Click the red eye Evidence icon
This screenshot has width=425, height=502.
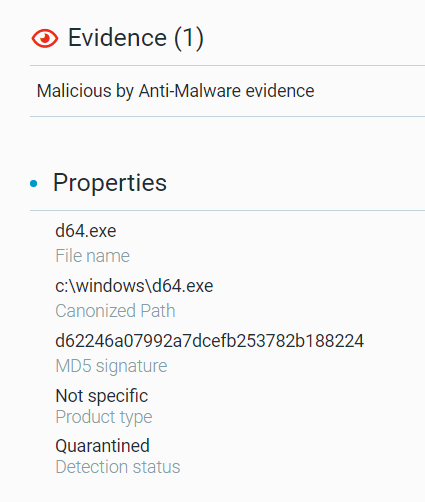[x=45, y=38]
